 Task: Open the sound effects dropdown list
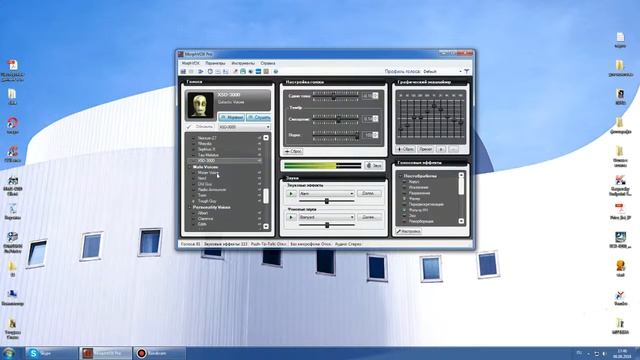[326, 193]
